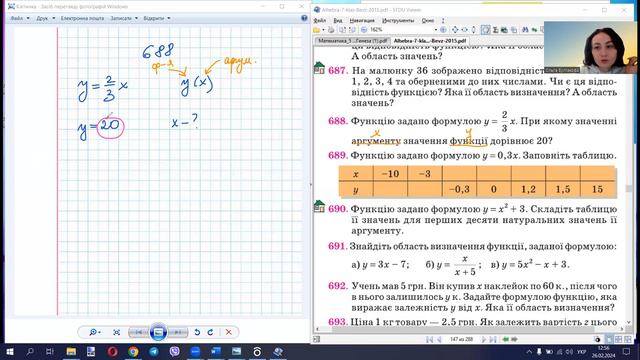Viewport: 640px width, 360px height.
Task: Open the Друк dropdown in Photo Viewer
Action: (x=45, y=18)
